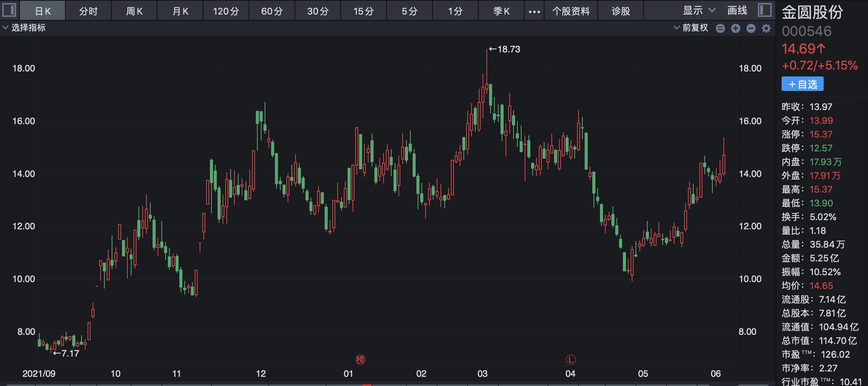Click 总市值 value 114.70亿
The height and width of the screenshot is (386, 868).
point(838,341)
